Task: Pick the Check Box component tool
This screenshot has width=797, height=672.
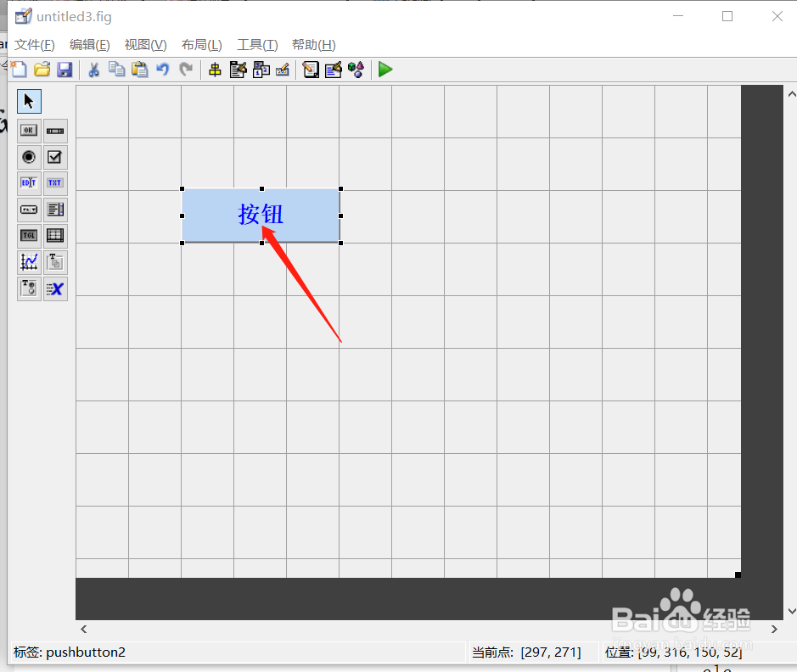Action: pos(55,157)
